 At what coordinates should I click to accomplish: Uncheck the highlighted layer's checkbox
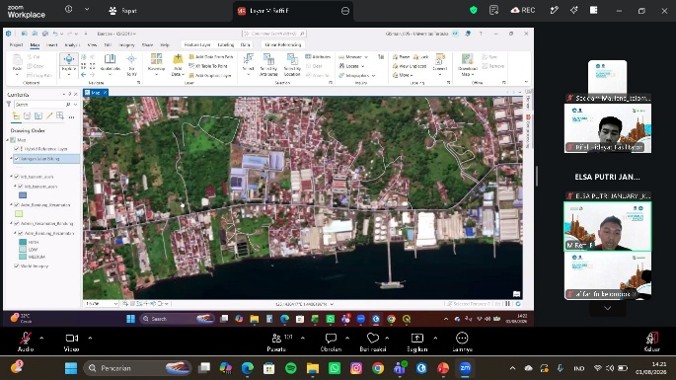click(17, 159)
